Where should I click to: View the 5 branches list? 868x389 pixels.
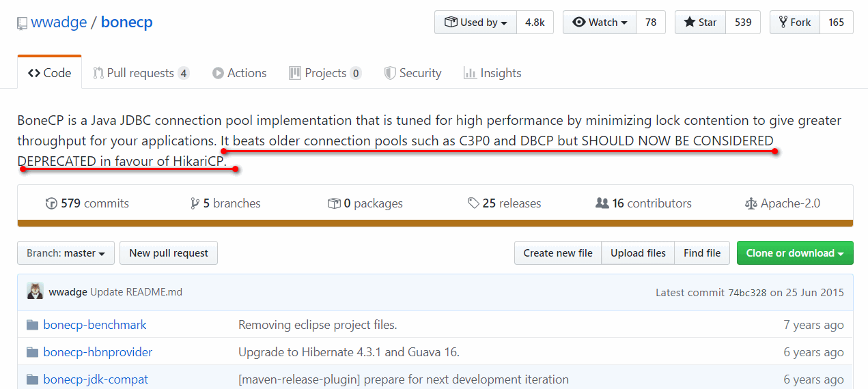coord(225,203)
